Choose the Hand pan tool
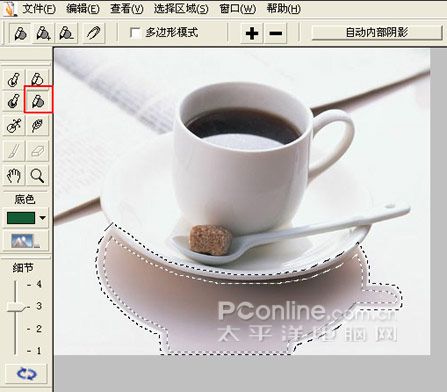 [14, 175]
